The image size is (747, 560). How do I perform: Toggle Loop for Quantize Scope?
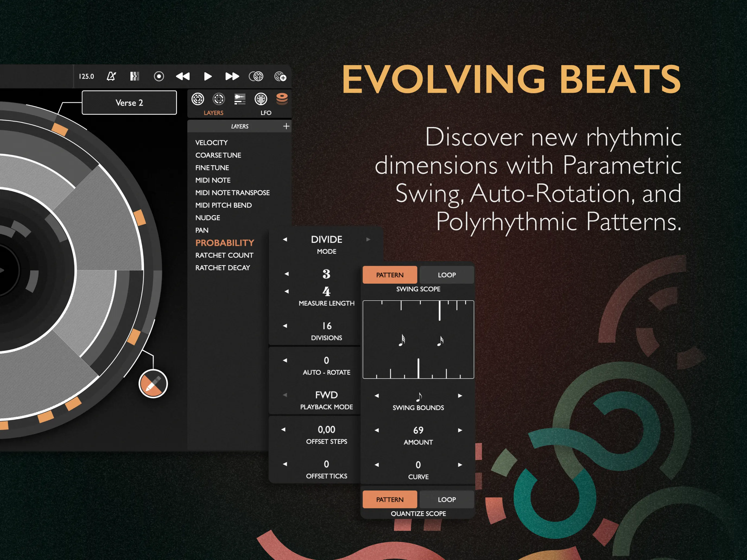pyautogui.click(x=447, y=499)
